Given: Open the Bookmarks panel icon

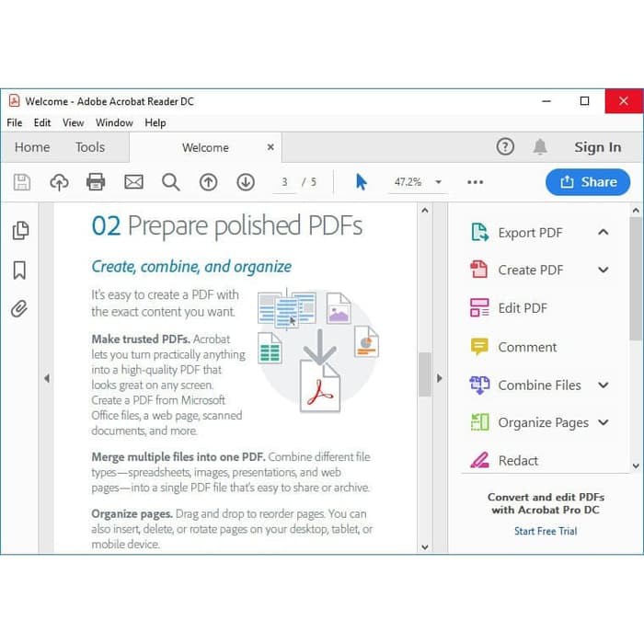Looking at the screenshot, I should 20,270.
